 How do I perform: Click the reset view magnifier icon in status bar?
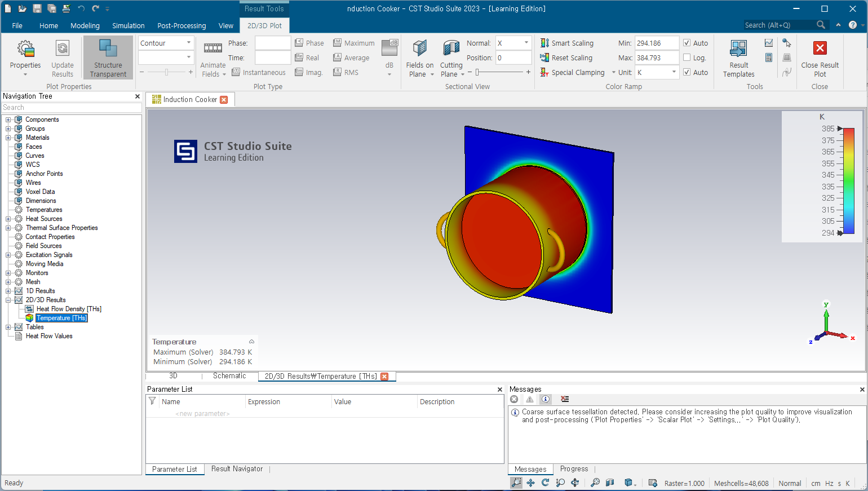[x=595, y=483]
